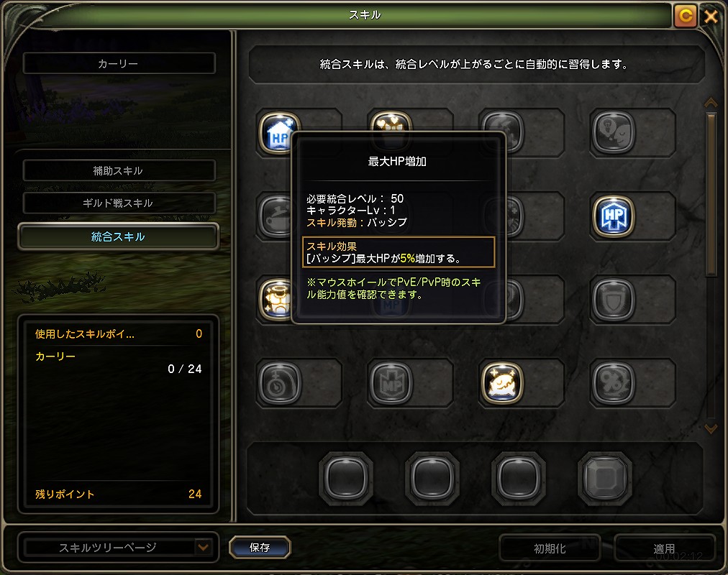Click the scroll down arrow of skill list
The height and width of the screenshot is (575, 728).
(711, 428)
